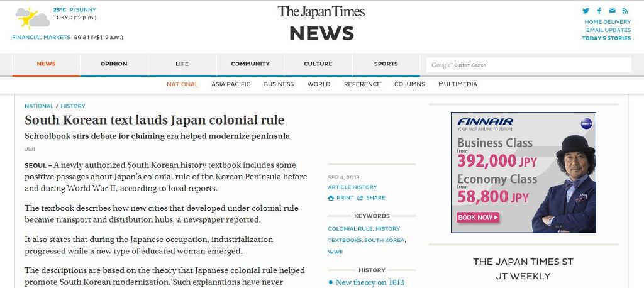Click the BOOK NOW button in Finnair ad
This screenshot has width=644, height=288.
click(x=478, y=218)
